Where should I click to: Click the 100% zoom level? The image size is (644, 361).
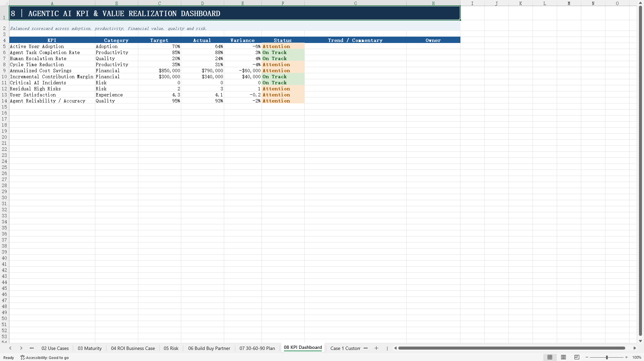[637, 357]
